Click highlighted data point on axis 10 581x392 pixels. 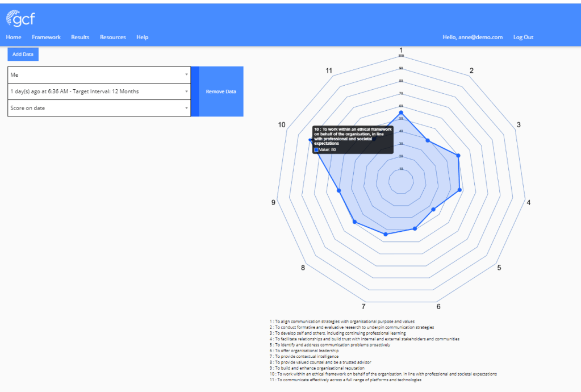(310, 140)
